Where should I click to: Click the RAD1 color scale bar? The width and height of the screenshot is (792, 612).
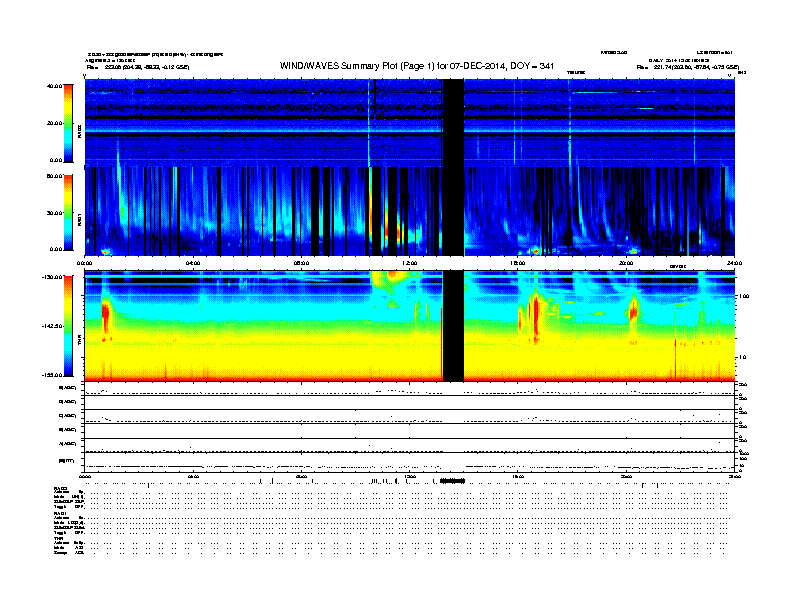click(68, 213)
